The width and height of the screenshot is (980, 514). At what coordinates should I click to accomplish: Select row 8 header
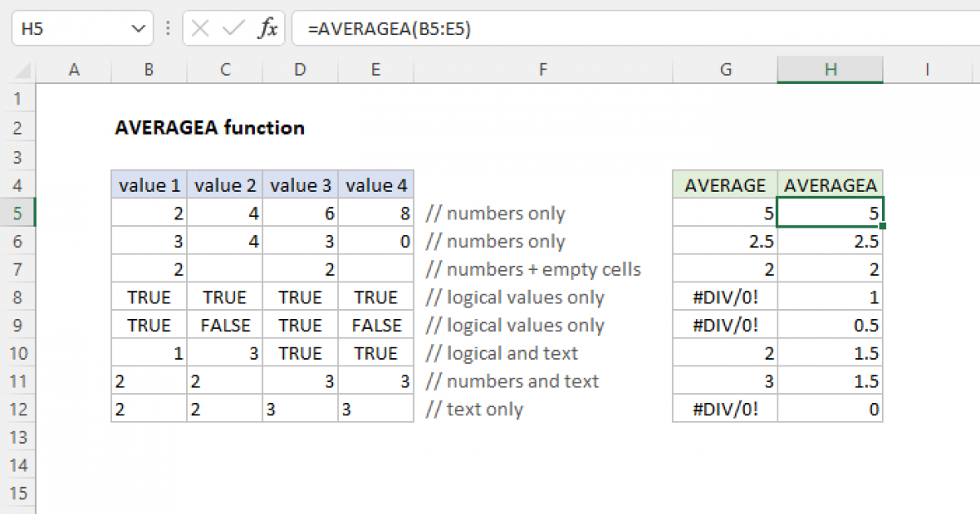click(18, 297)
